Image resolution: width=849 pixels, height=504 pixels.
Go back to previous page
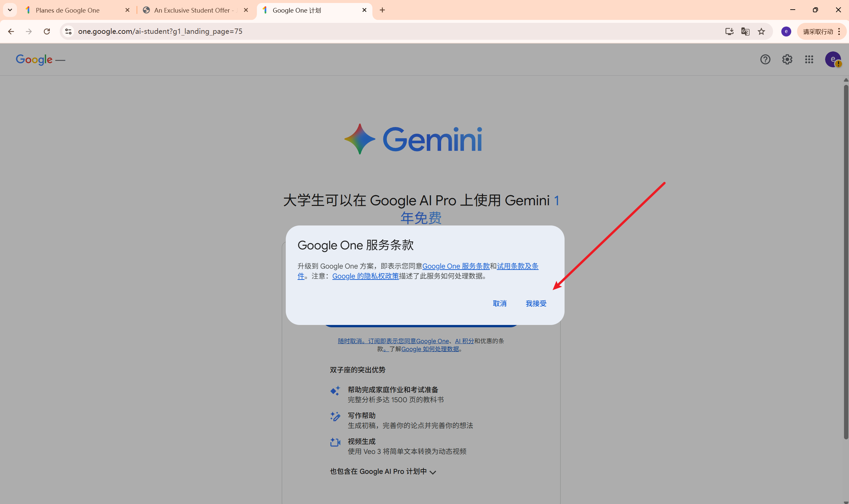(11, 31)
